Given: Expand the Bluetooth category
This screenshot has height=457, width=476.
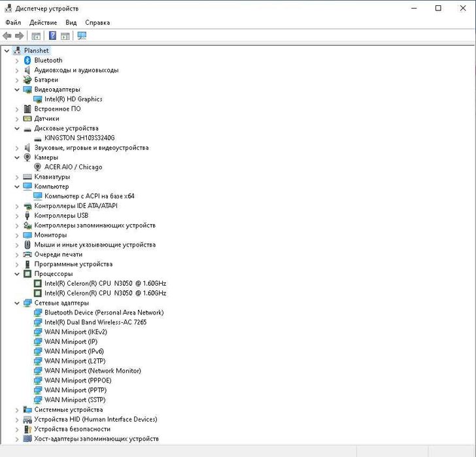Looking at the screenshot, I should (17, 61).
